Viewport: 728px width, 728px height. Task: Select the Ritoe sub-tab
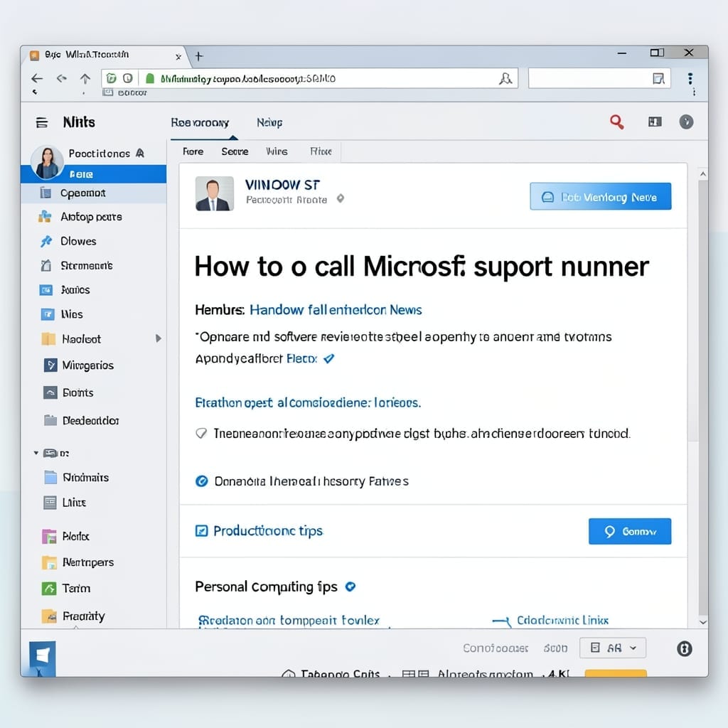point(321,151)
